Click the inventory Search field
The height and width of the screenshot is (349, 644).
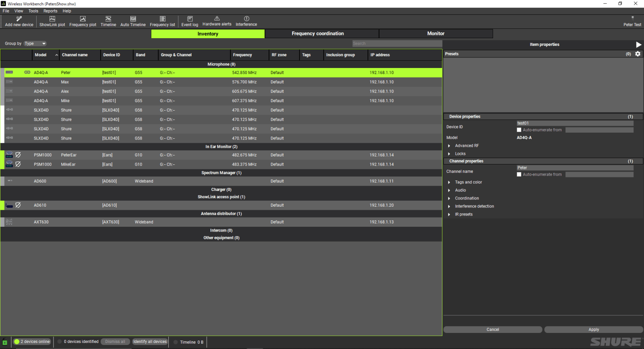tap(397, 43)
